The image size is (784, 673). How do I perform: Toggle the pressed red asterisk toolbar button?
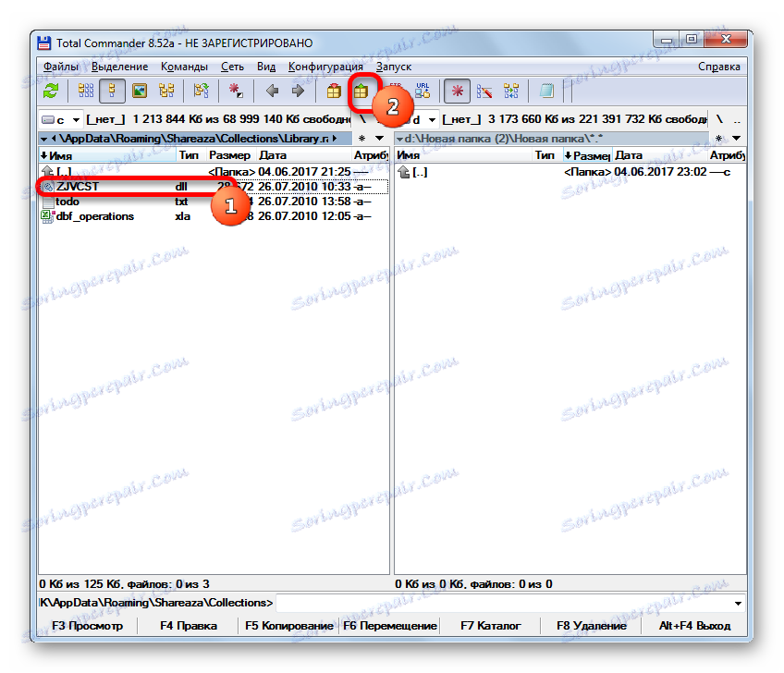[x=457, y=91]
